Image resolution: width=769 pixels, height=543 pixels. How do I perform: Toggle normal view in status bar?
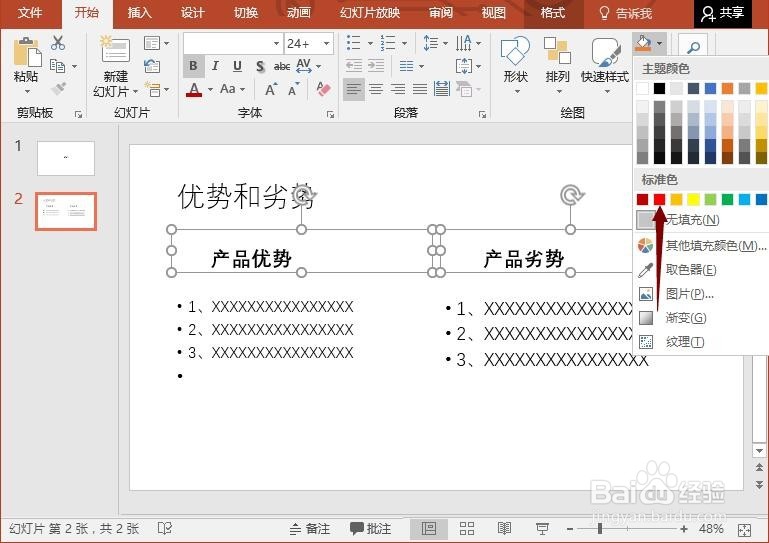point(429,528)
